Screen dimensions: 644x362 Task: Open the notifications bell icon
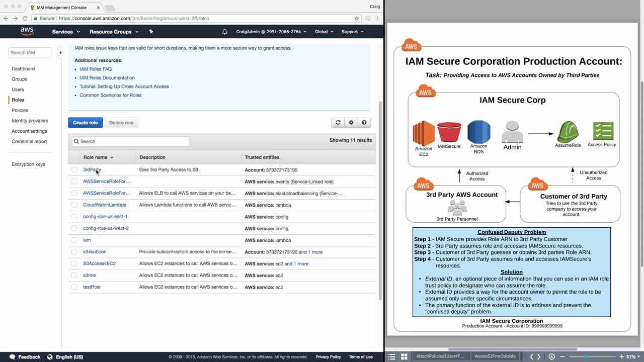224,32
